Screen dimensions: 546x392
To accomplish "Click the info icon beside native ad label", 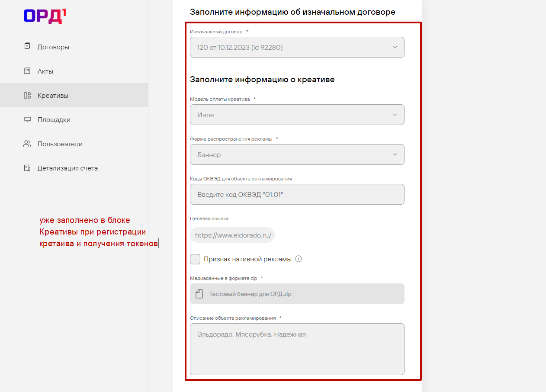I will point(299,259).
